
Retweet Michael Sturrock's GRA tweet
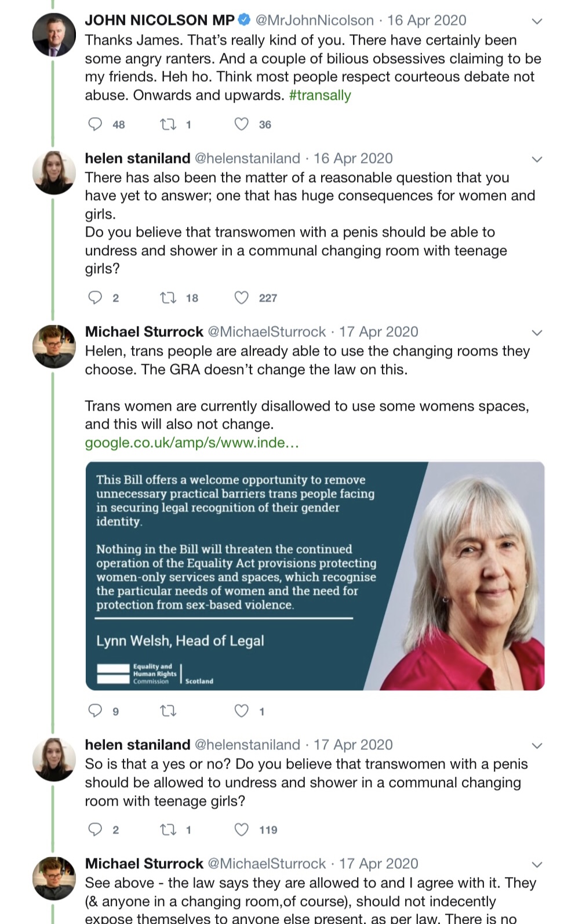click(x=168, y=711)
